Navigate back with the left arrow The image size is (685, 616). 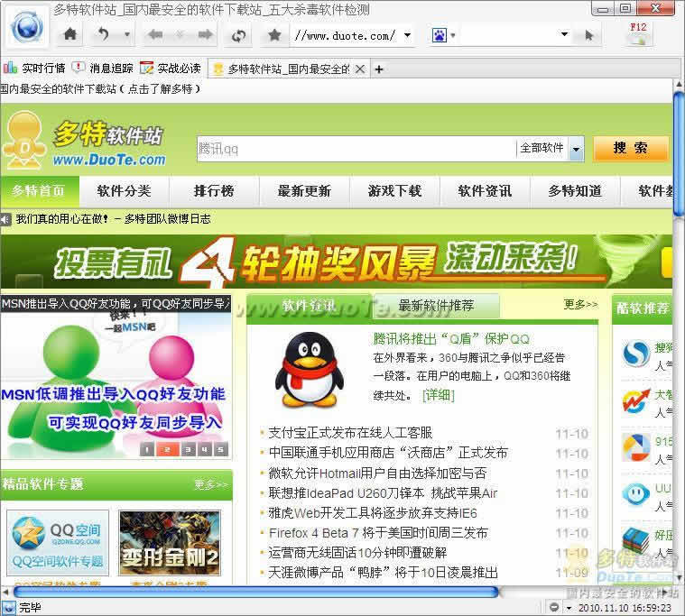pos(155,34)
